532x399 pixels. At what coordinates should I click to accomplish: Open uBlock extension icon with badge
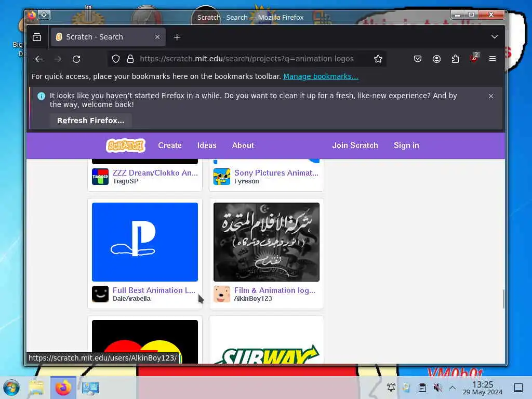(474, 58)
